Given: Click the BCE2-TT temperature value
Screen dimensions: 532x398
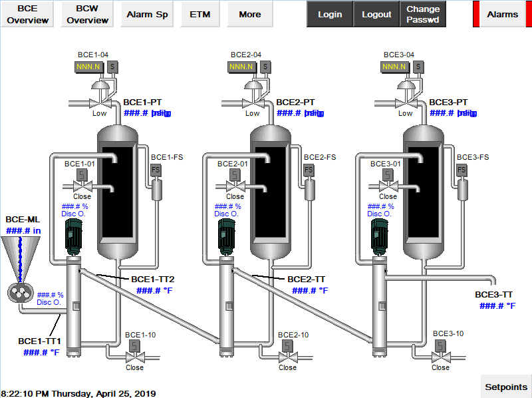Looking at the screenshot, I should (310, 291).
